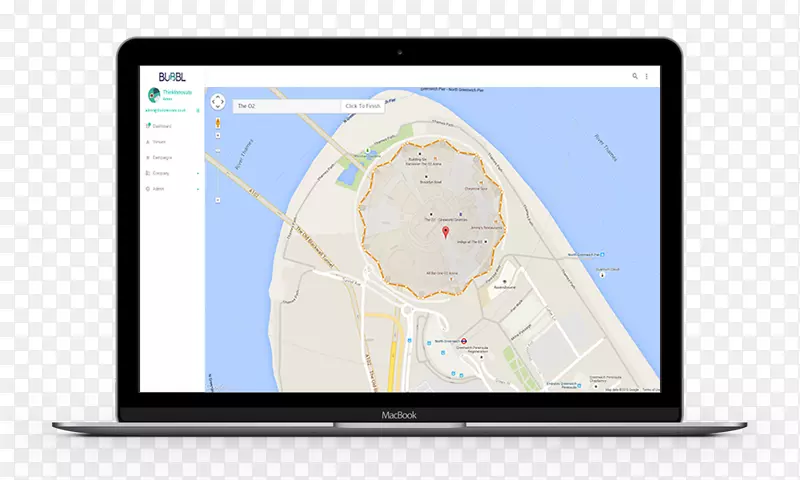
Task: Click the red location pin marker
Action: click(445, 233)
